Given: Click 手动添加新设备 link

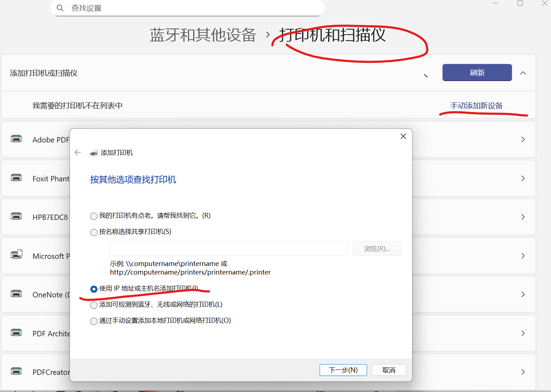Looking at the screenshot, I should pyautogui.click(x=476, y=105).
